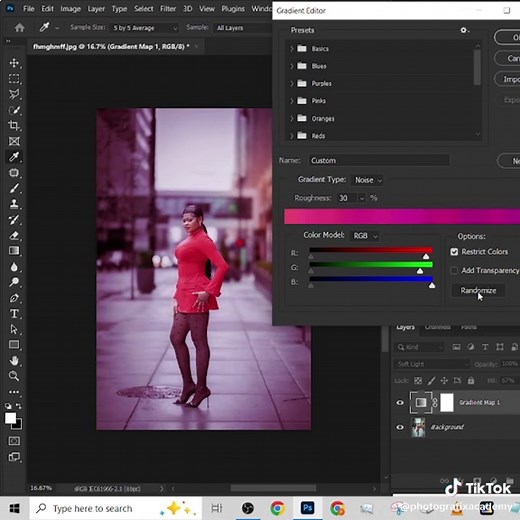
Task: Click the green channel right slider handle
Action: [x=420, y=271]
